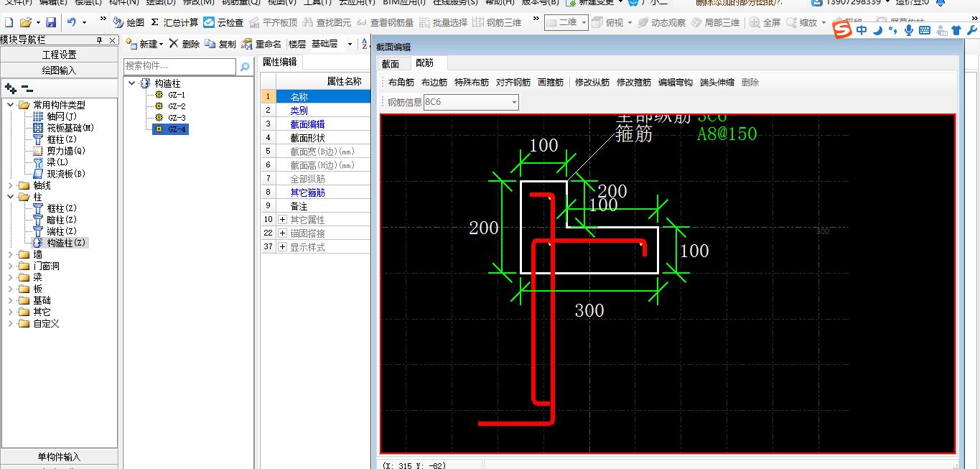Click 动态观察 dynamic observe
Screen dimensions: 980x469
pyautogui.click(x=661, y=23)
